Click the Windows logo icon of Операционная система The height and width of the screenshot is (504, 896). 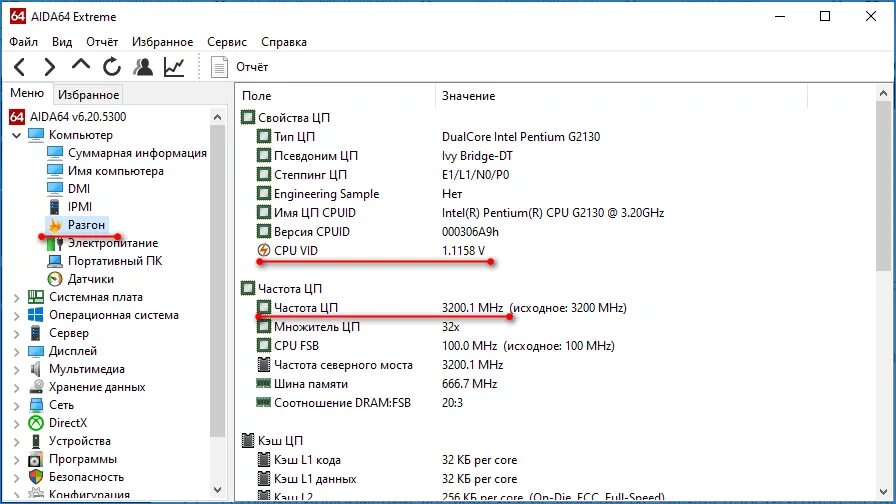[36, 315]
